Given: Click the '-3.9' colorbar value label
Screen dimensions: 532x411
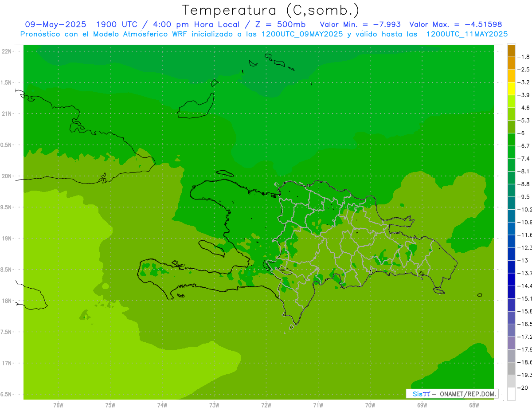Looking at the screenshot, I should pos(524,95).
